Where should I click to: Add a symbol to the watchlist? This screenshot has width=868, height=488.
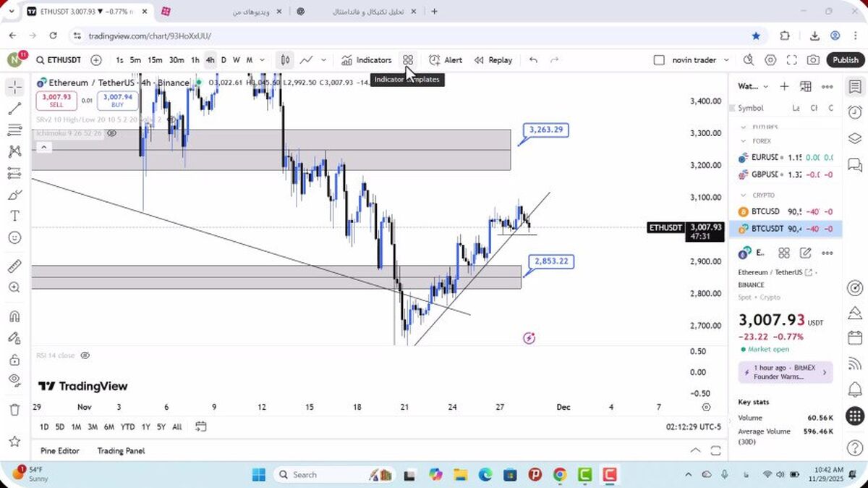[784, 86]
